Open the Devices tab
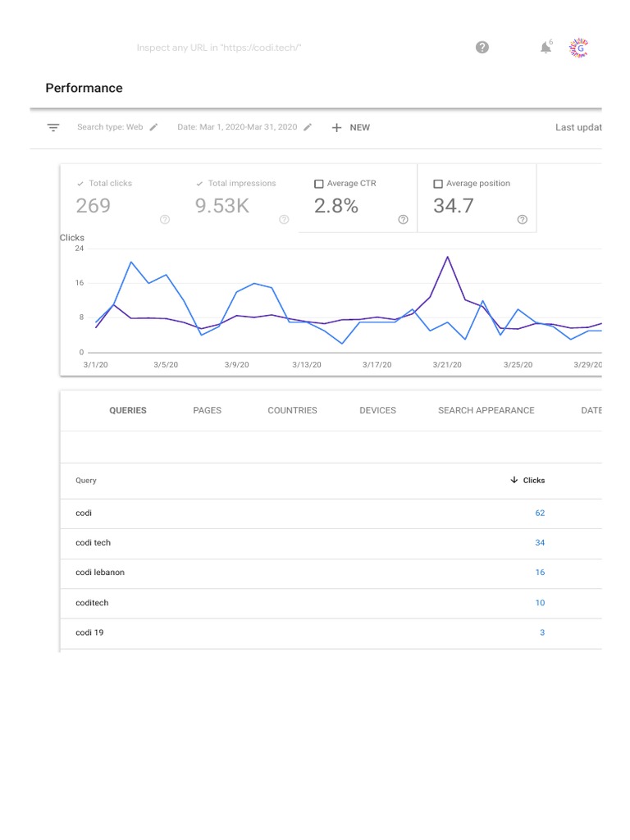 click(x=377, y=410)
